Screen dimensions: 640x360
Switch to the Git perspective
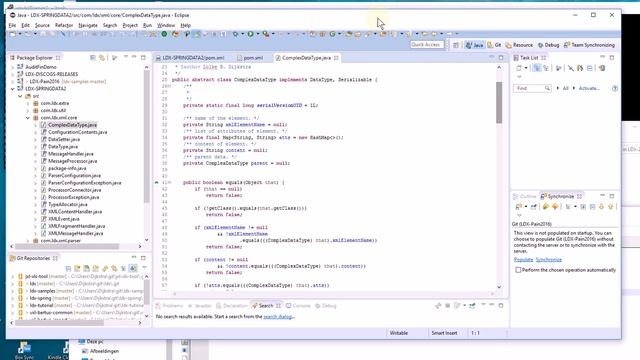(494, 45)
